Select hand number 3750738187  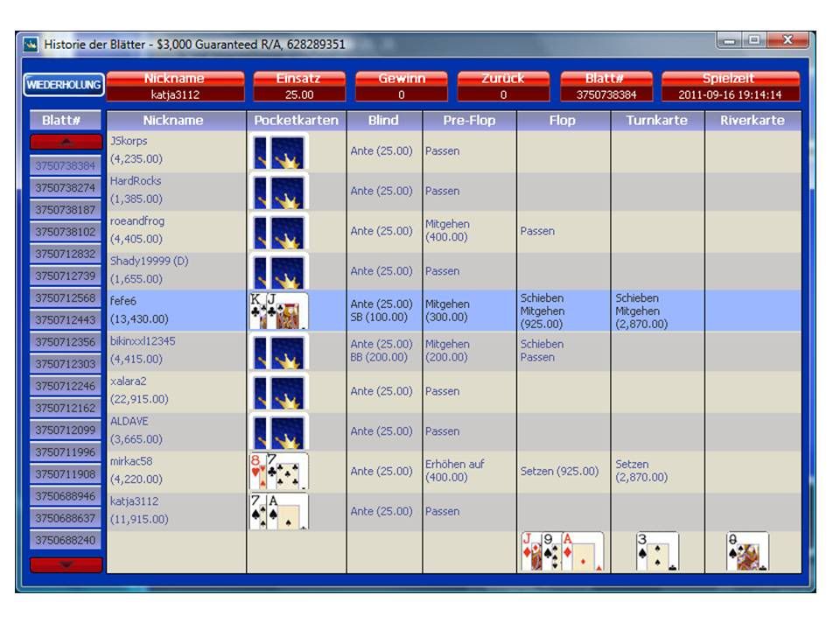pos(66,209)
